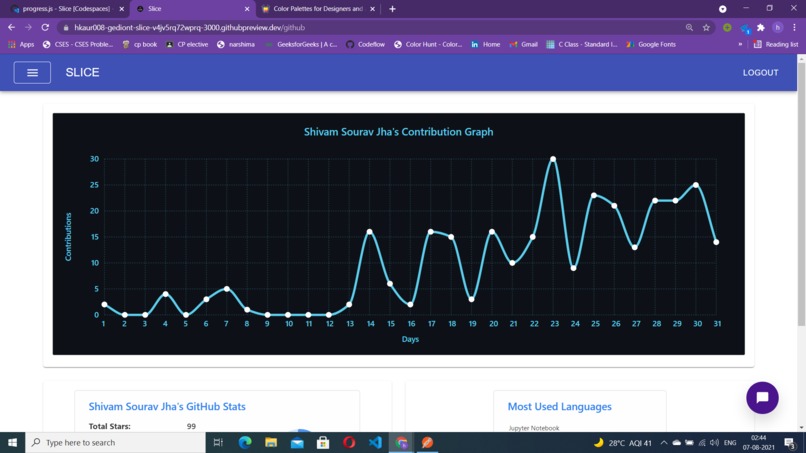This screenshot has height=453, width=806.
Task: Open the weather widget showing 28°C
Action: 622,443
